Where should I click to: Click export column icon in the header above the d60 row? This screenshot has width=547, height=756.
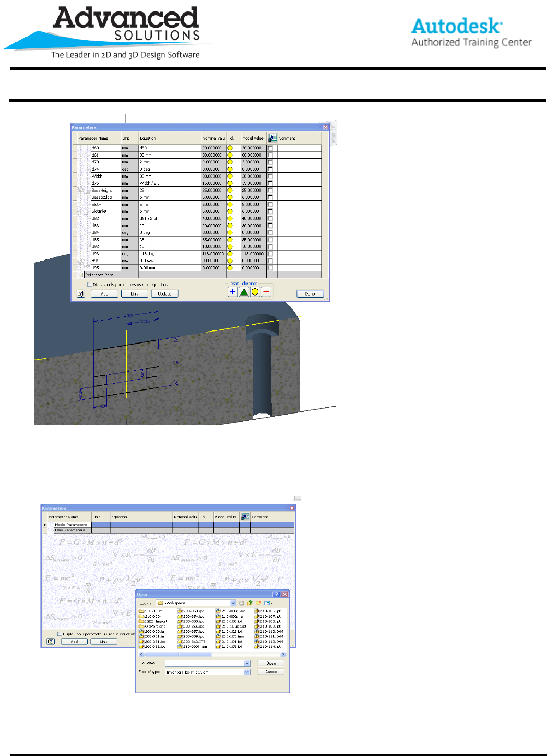click(272, 138)
